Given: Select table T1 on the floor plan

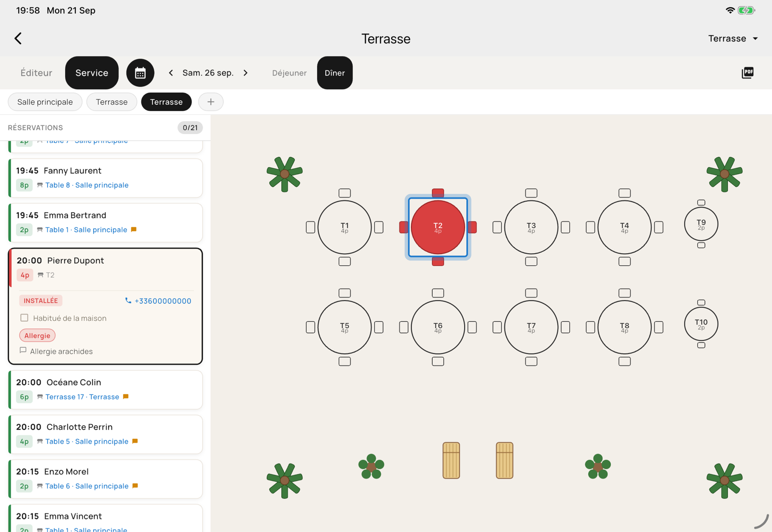Looking at the screenshot, I should point(345,227).
